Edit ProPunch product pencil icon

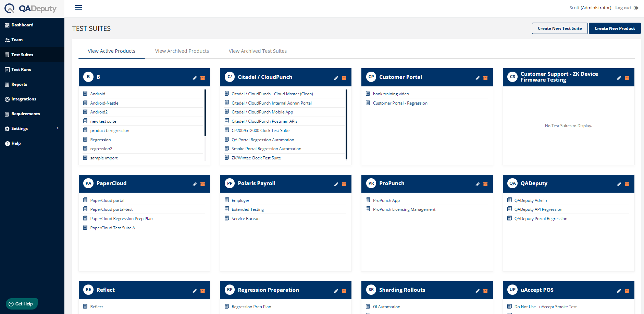[x=478, y=184]
